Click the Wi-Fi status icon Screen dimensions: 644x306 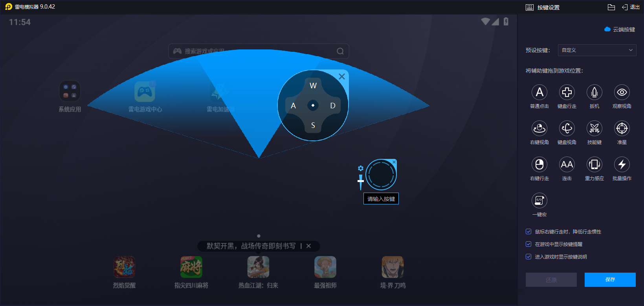click(486, 22)
